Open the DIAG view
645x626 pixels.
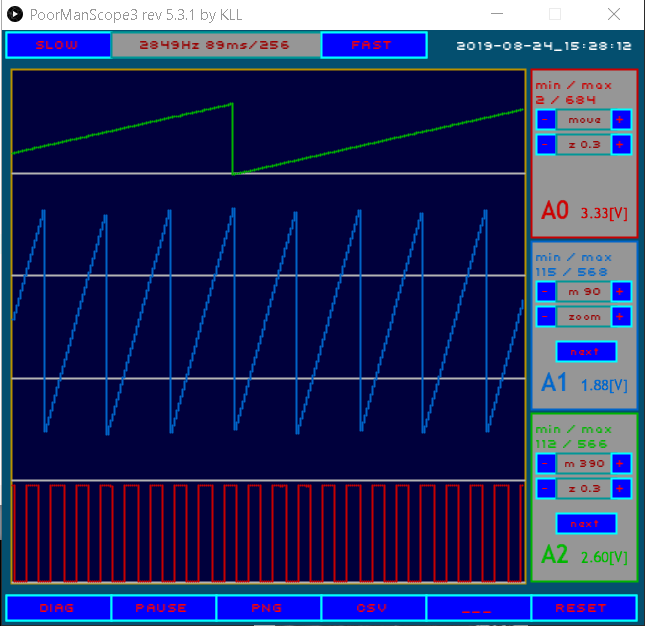58,608
